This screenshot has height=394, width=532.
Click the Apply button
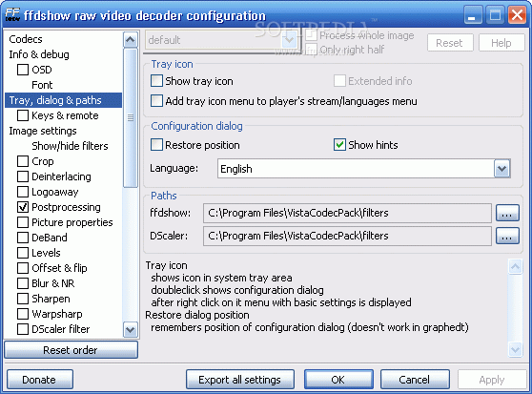tap(492, 380)
